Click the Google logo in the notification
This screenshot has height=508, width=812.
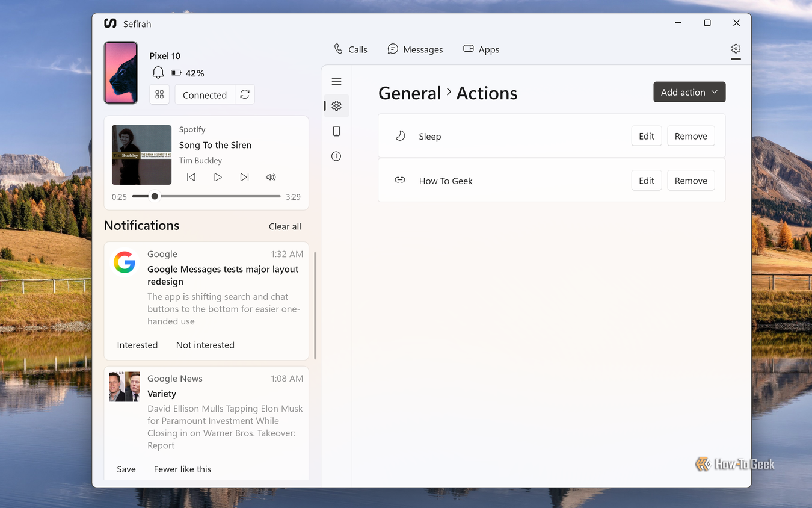pyautogui.click(x=125, y=262)
